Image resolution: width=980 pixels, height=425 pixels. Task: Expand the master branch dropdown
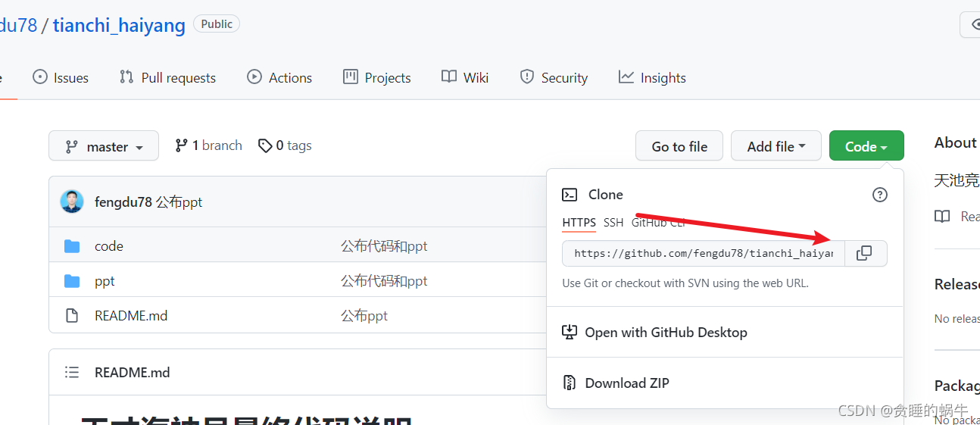(104, 146)
